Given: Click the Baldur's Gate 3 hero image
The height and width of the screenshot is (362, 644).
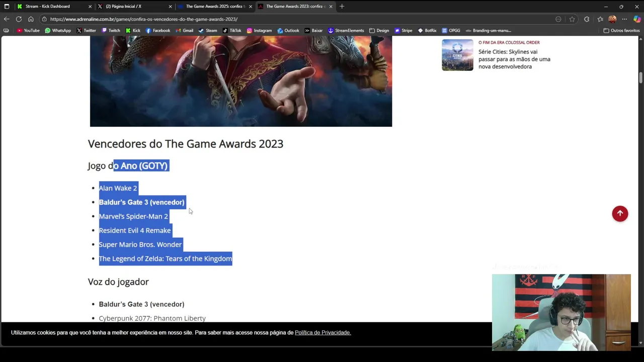Looking at the screenshot, I should pos(241,81).
